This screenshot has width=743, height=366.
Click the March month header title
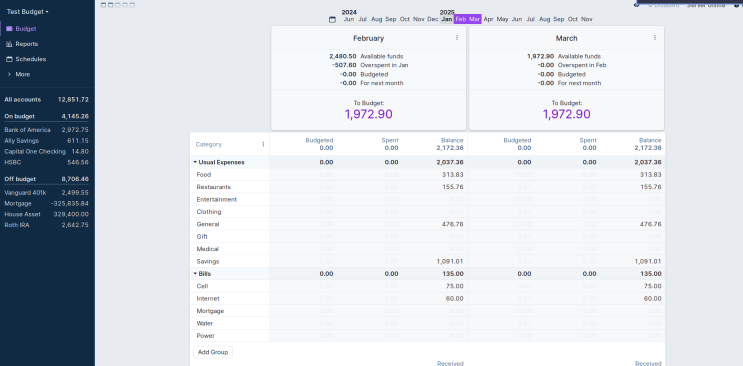tap(566, 38)
